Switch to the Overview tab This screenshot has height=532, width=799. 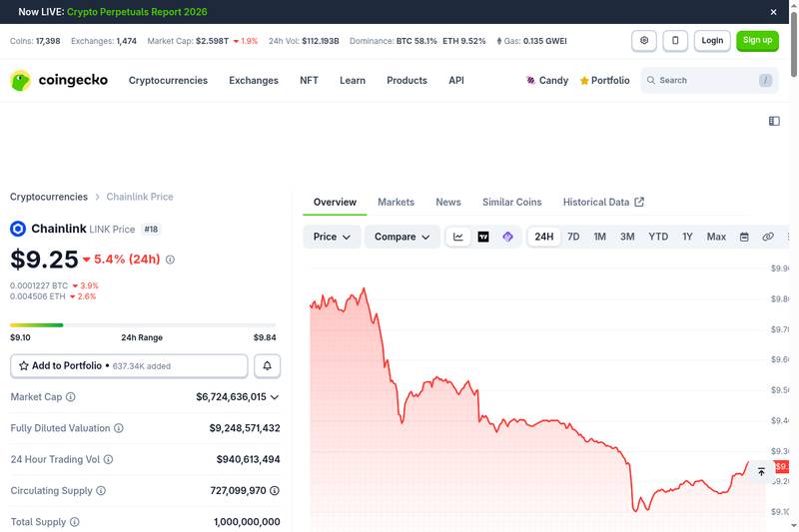(335, 202)
